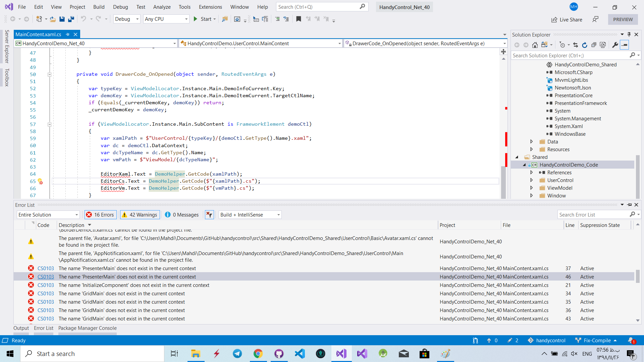Image resolution: width=644 pixels, height=362 pixels.
Task: Click Collapse All icon in Solution Explorer
Action: [x=594, y=45]
